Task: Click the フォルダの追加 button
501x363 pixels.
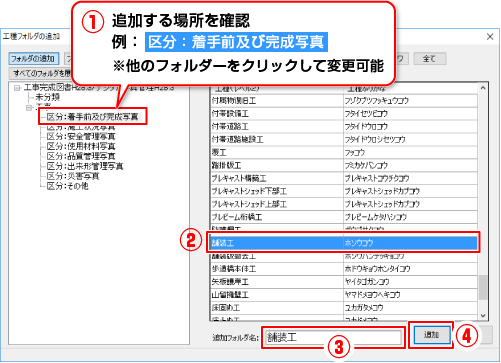Action: pos(33,59)
